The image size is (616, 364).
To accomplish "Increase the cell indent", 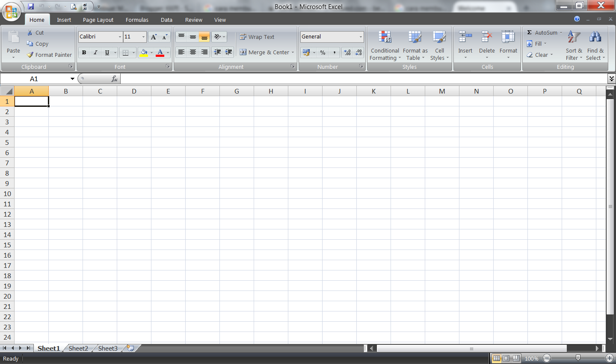I will pyautogui.click(x=229, y=52).
